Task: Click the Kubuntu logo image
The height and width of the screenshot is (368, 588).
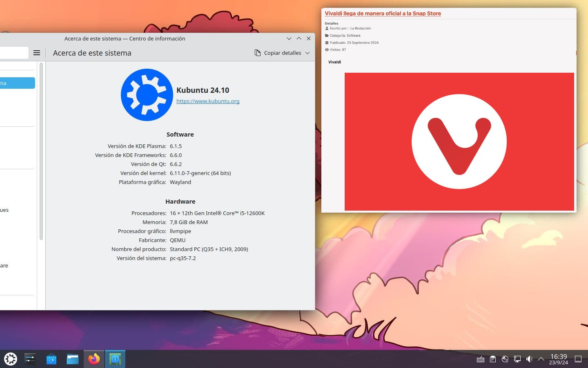Action: [x=147, y=95]
